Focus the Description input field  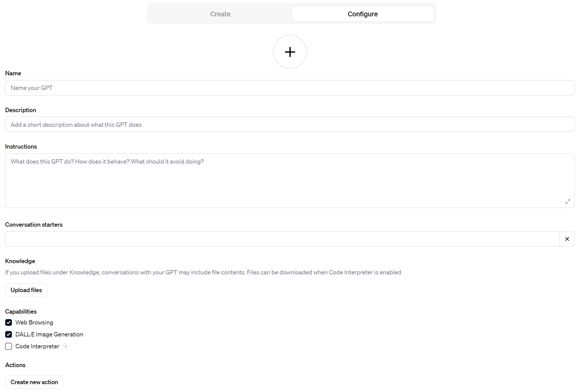pos(290,124)
